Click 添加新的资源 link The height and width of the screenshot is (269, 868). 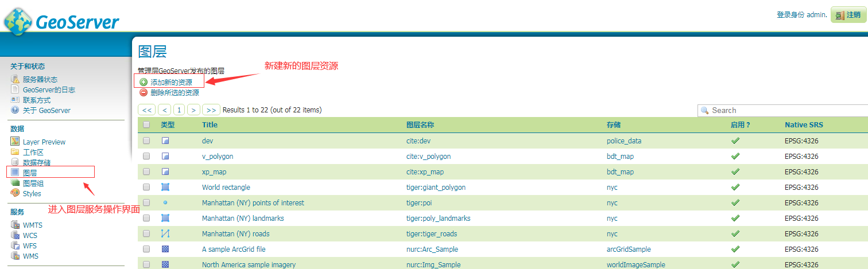171,83
